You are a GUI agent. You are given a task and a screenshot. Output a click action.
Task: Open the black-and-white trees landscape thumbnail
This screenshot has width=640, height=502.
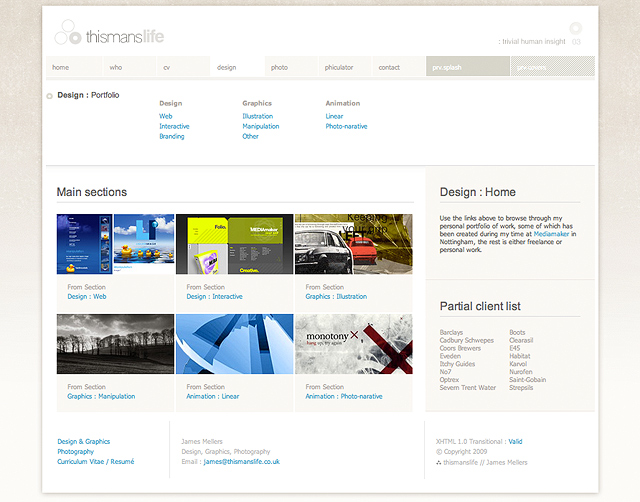pyautogui.click(x=116, y=344)
